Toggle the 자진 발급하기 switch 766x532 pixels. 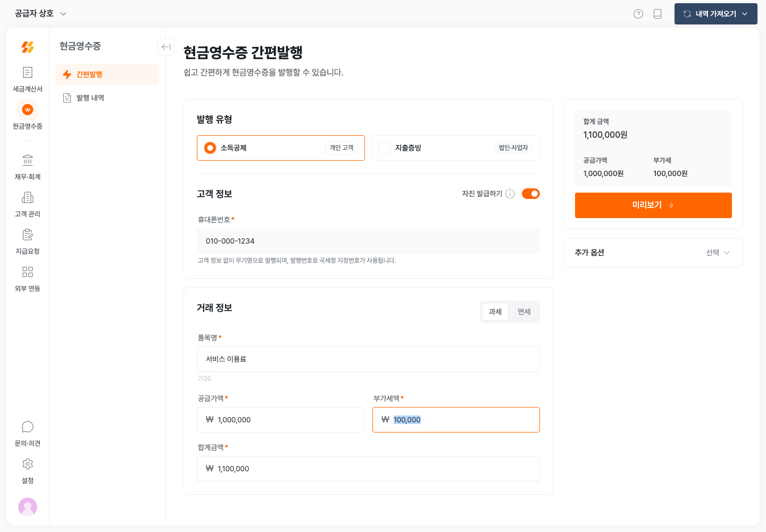531,194
